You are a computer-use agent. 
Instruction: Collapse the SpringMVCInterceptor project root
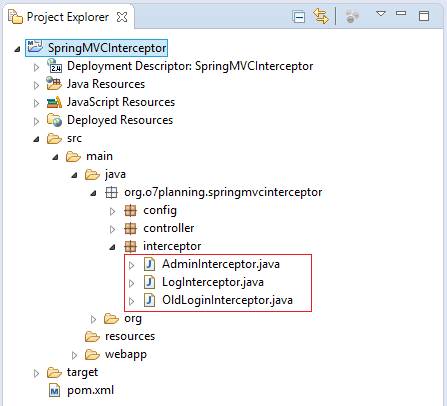point(17,49)
